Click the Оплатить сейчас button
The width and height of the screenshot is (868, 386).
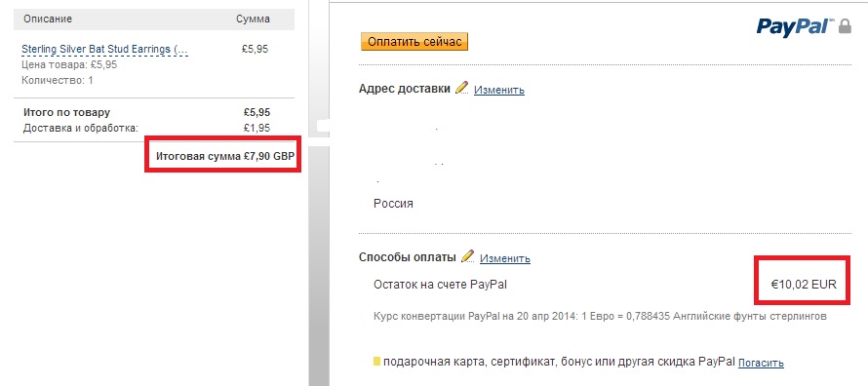(414, 42)
